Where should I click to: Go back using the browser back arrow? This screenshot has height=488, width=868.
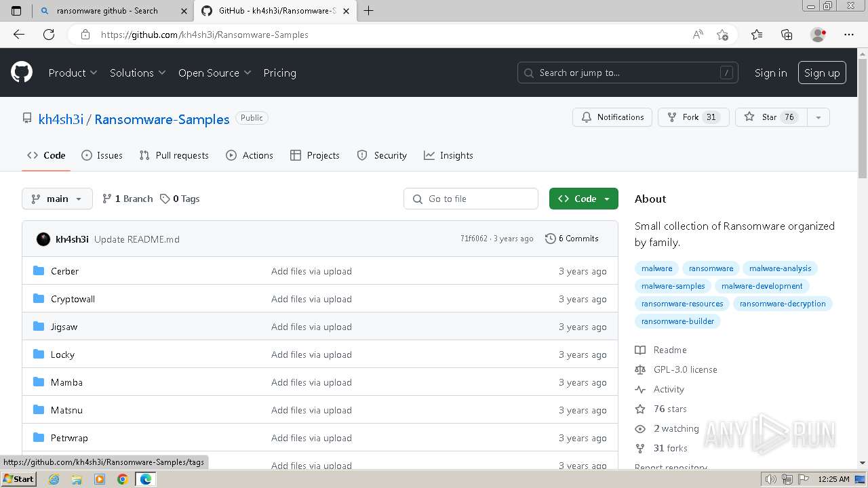pyautogui.click(x=19, y=35)
